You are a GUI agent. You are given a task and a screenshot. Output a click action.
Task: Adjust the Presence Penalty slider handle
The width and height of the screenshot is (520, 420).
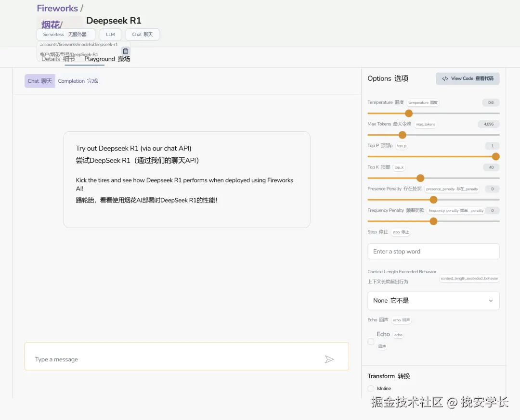coord(433,200)
